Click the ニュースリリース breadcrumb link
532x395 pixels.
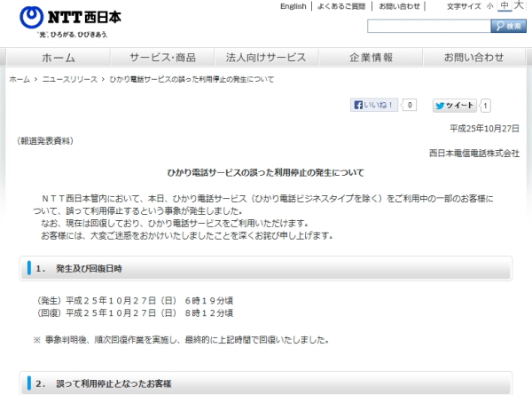(x=70, y=79)
